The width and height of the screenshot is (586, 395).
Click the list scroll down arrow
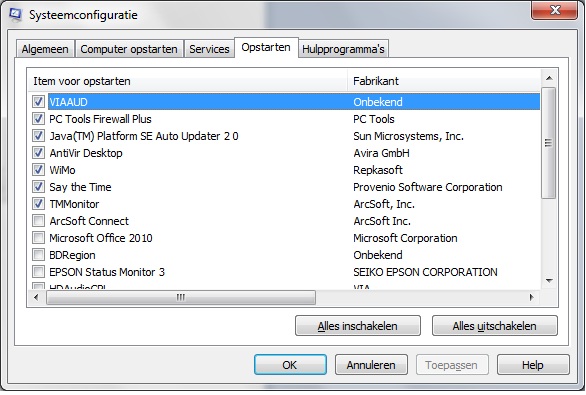coord(549,281)
